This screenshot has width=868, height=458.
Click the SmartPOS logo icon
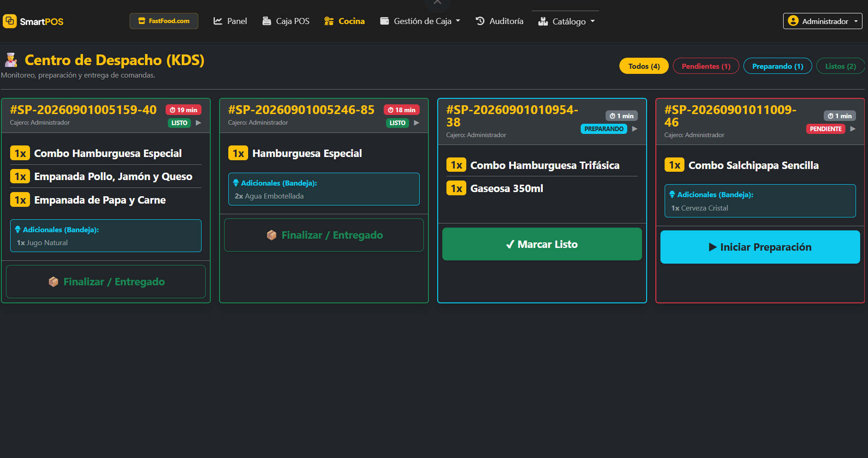click(x=10, y=21)
